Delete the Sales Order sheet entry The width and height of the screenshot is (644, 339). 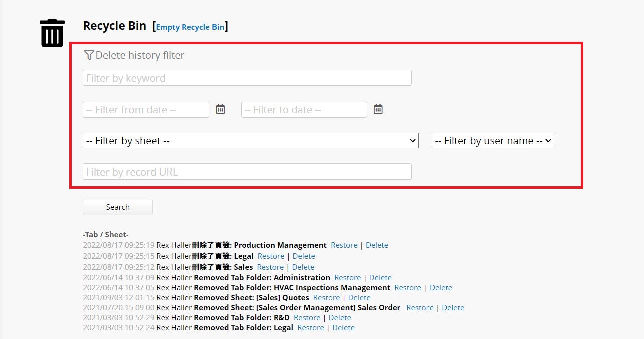pos(453,308)
